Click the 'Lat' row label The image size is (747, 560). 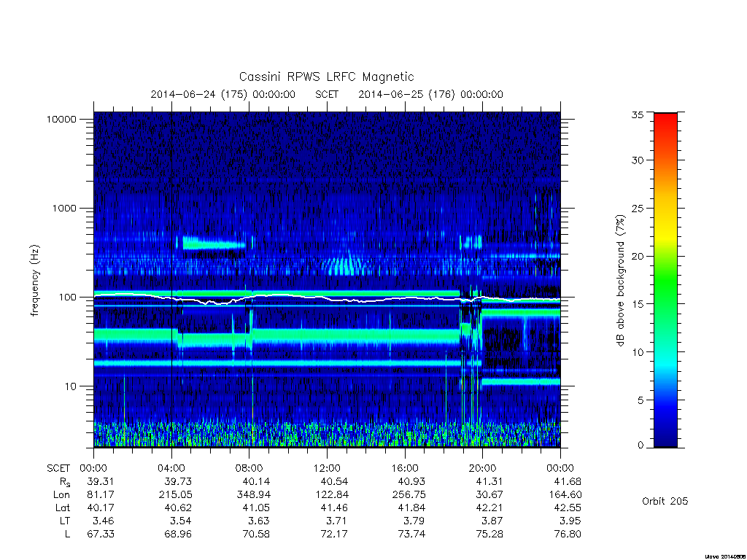point(63,507)
